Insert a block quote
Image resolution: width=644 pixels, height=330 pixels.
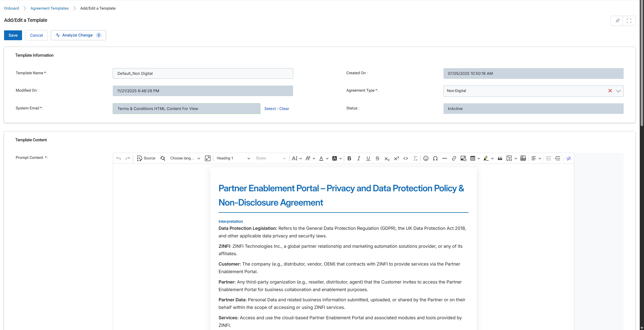(x=500, y=158)
